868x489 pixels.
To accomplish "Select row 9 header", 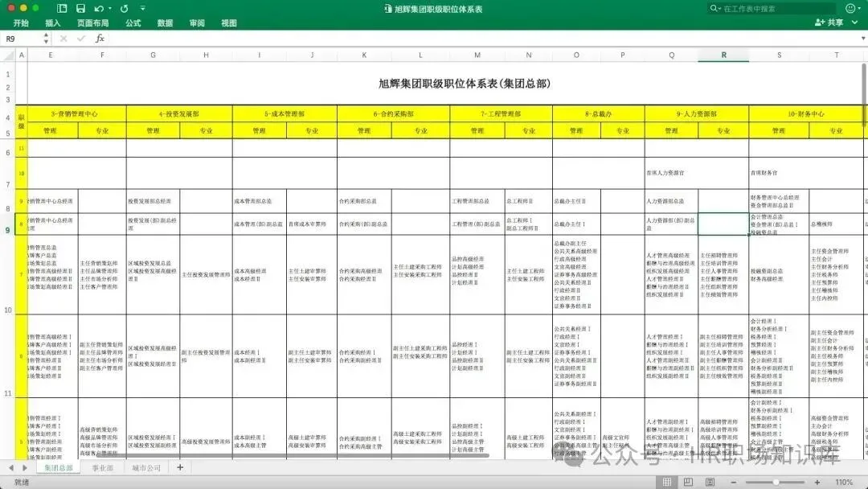I will coord(8,224).
